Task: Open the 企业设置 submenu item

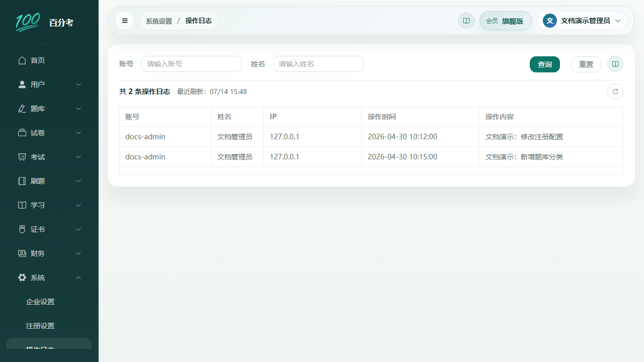Action: (x=49, y=302)
